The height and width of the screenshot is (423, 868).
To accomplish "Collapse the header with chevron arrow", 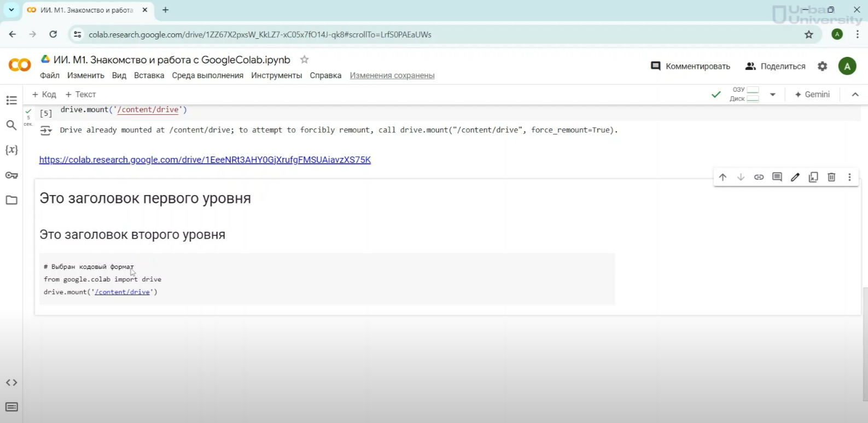I will pos(855,95).
